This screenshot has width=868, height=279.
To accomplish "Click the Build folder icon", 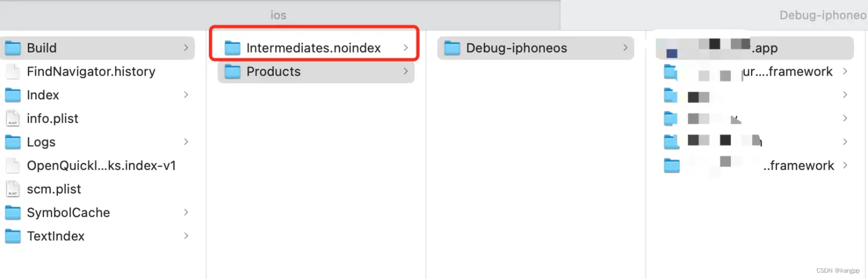I will (x=13, y=48).
